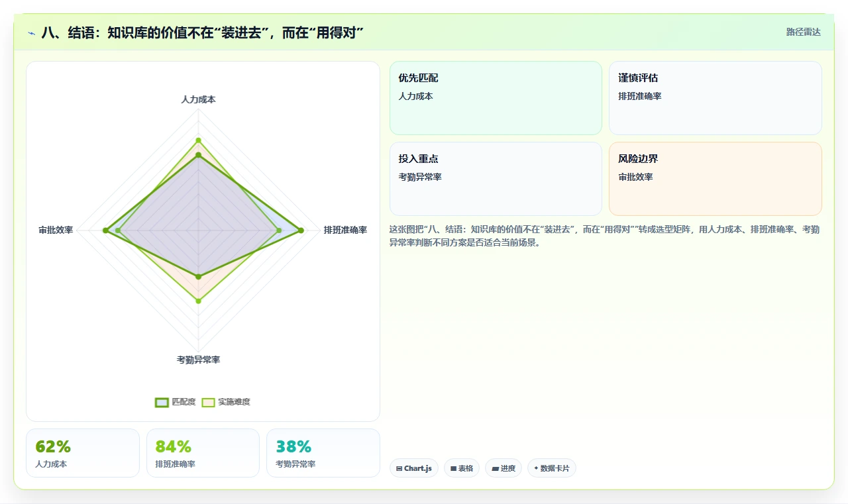Click the 路径雷达 label in header

pos(804,32)
